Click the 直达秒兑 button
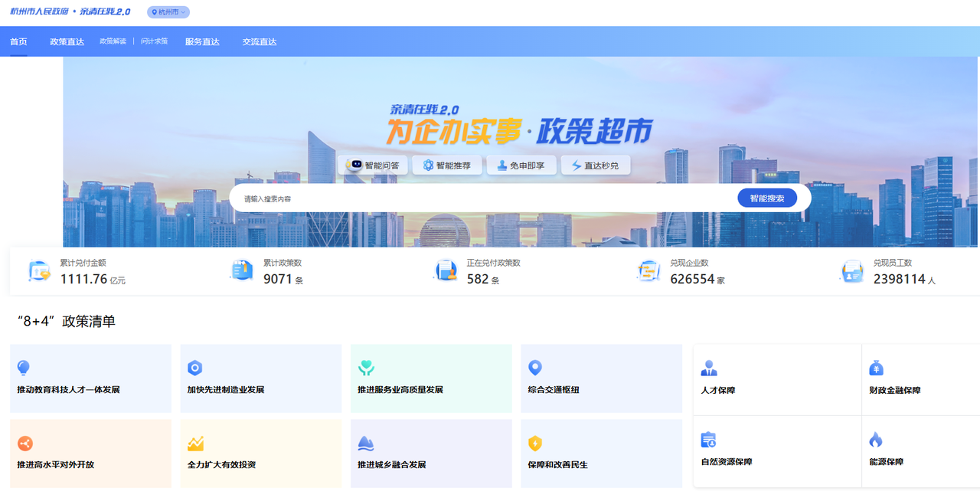The image size is (980, 498). pos(596,165)
